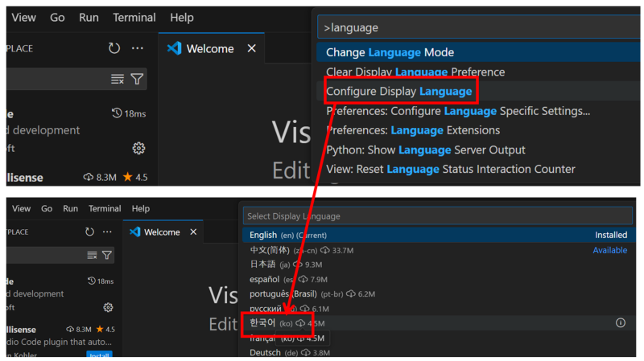
Task: Clear extensions search results in top screenshot
Action: tap(118, 79)
